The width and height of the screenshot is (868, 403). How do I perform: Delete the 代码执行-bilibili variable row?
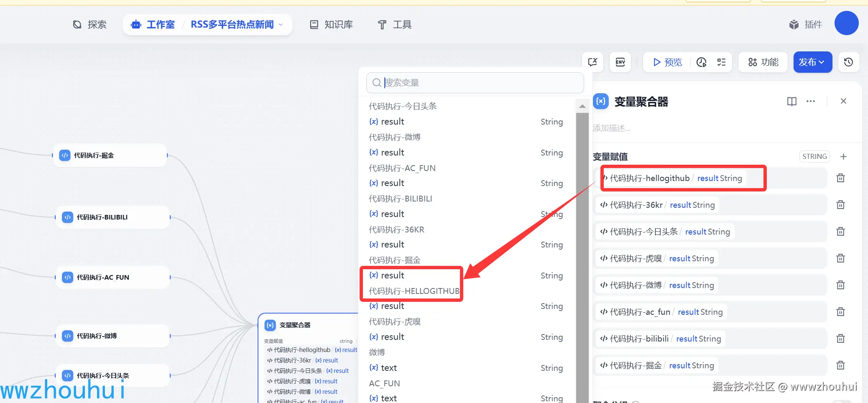[840, 339]
